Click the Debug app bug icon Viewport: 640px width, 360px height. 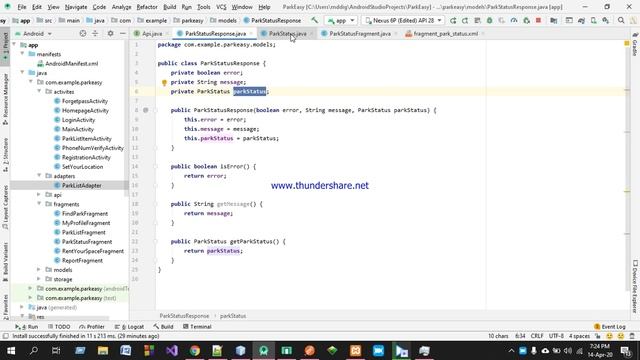click(x=489, y=20)
